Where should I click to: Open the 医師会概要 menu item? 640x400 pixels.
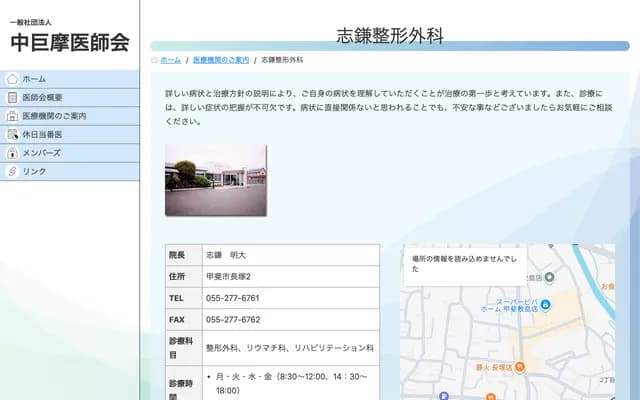tap(43, 98)
